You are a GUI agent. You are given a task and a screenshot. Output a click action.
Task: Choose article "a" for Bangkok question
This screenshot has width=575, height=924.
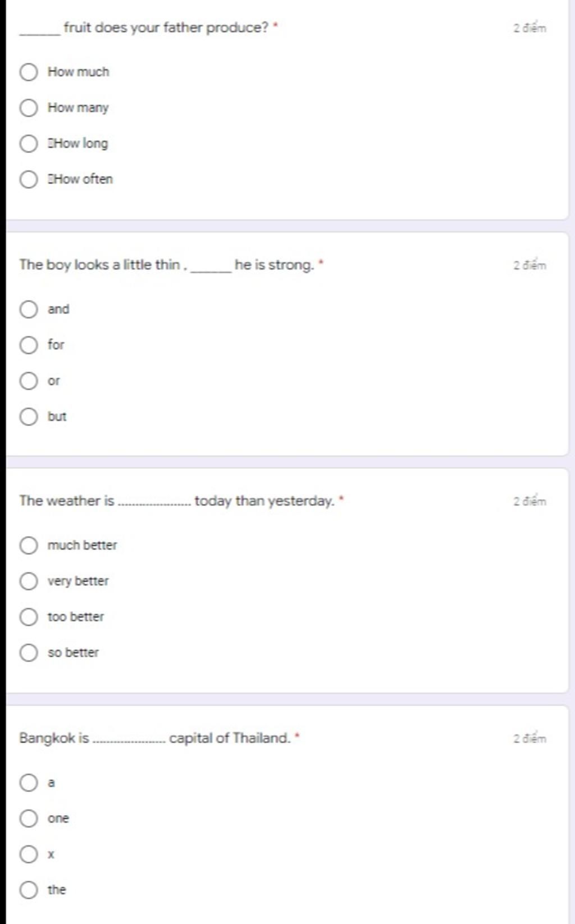point(29,783)
